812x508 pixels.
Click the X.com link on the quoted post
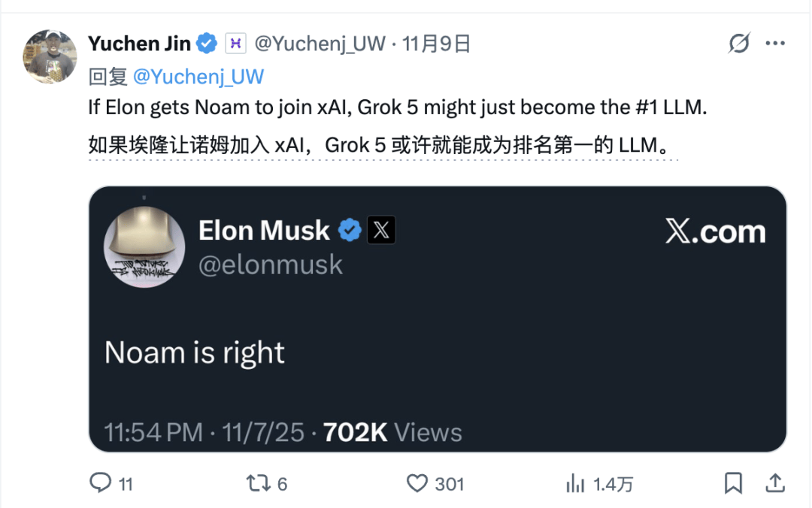[x=715, y=231]
